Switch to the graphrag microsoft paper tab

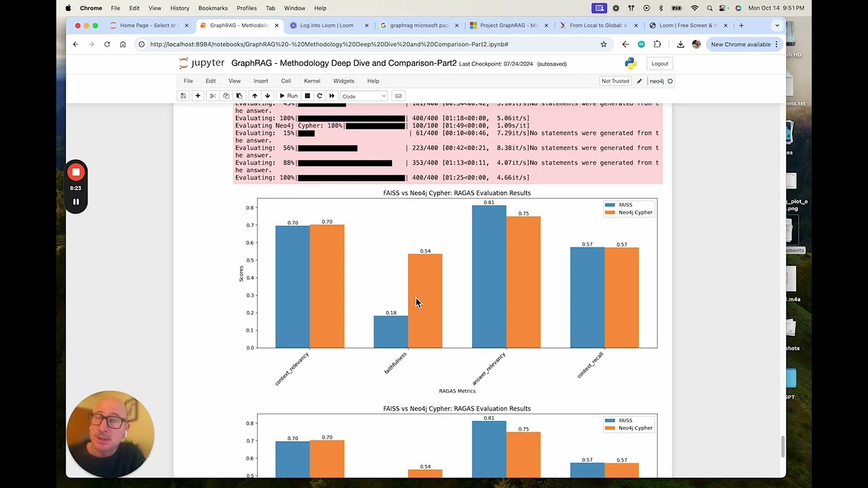tap(419, 26)
